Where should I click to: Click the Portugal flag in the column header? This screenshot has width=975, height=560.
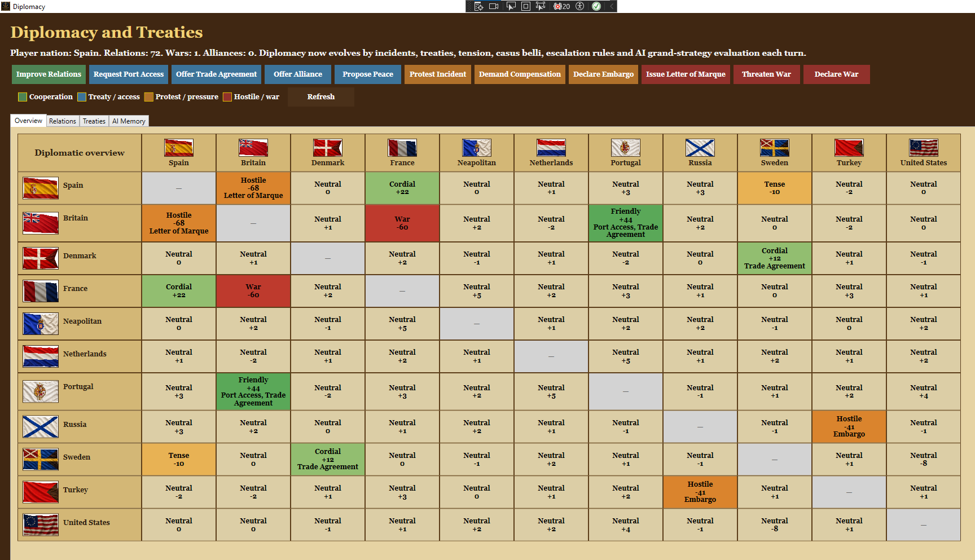click(x=626, y=148)
